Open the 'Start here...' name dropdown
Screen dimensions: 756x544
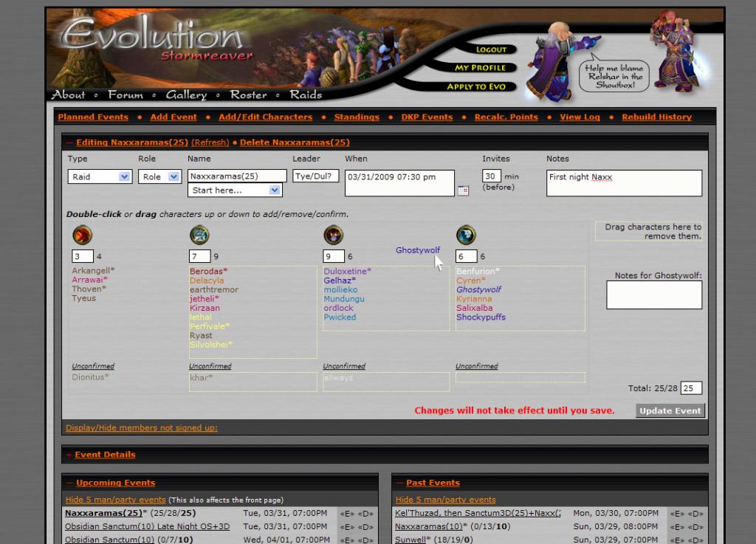pyautogui.click(x=236, y=190)
